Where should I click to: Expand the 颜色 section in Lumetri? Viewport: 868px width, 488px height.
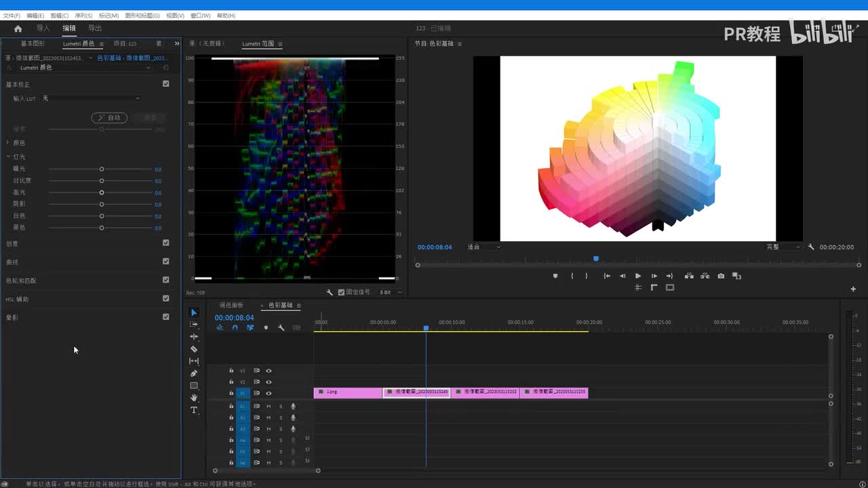coord(8,143)
